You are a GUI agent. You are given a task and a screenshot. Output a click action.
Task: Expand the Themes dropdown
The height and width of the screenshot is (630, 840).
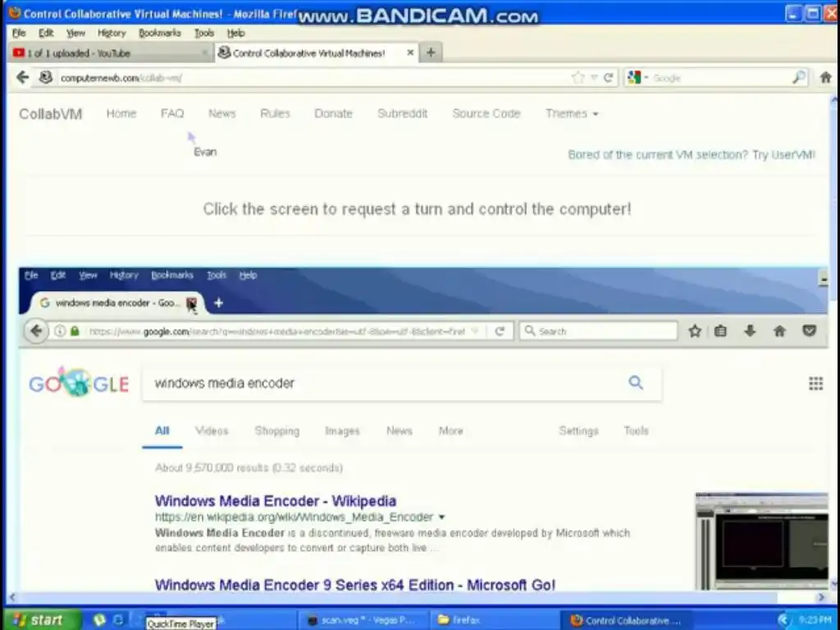572,113
